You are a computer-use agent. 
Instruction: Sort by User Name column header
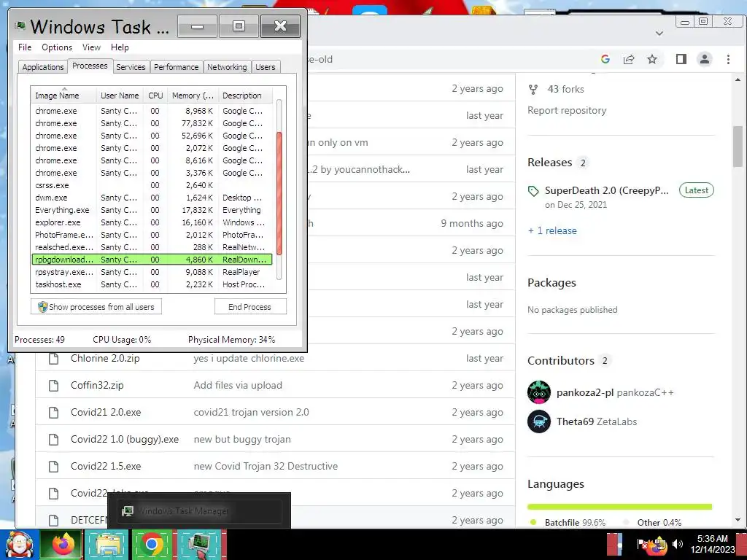click(120, 96)
